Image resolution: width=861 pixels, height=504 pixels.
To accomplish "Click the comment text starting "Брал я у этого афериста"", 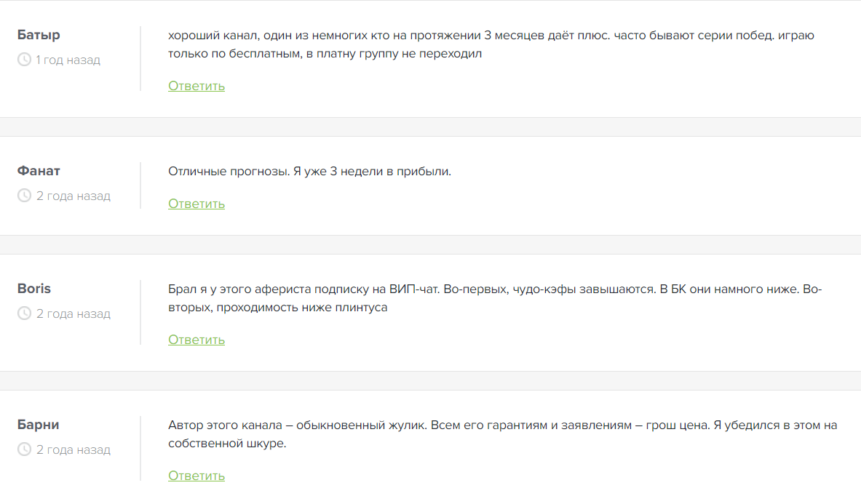I will pos(495,298).
